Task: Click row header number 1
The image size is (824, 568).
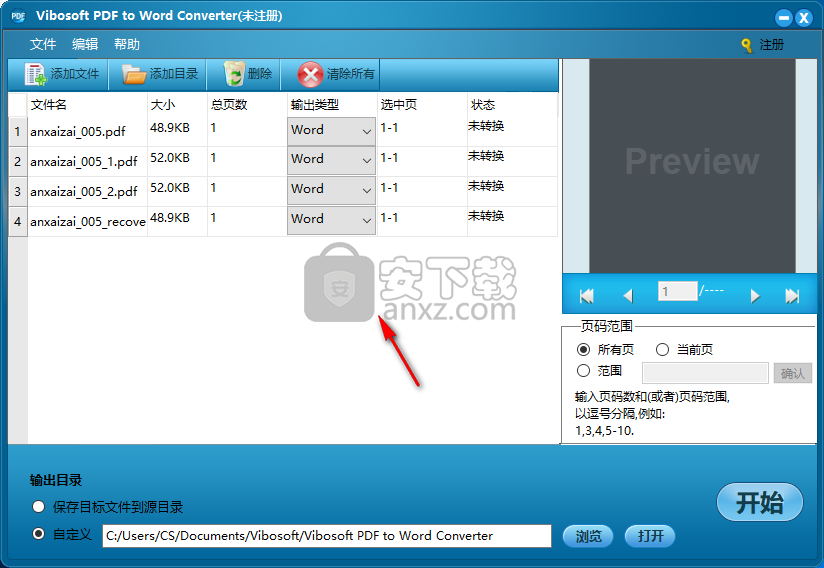Action: (x=18, y=131)
